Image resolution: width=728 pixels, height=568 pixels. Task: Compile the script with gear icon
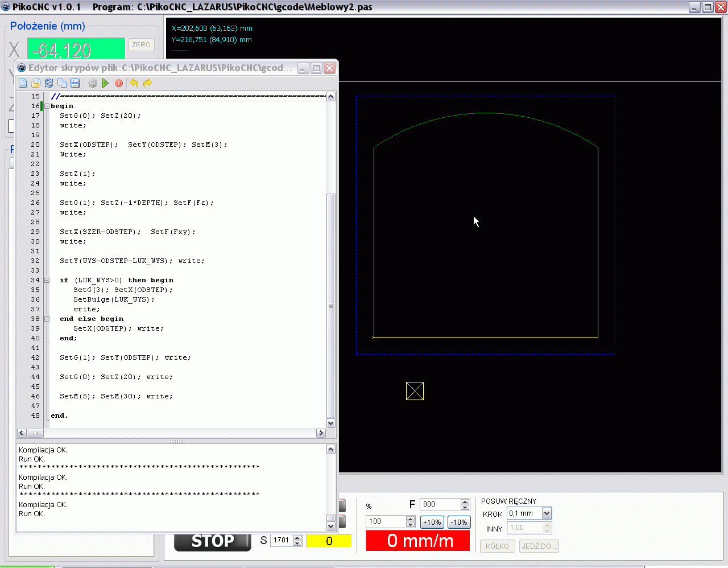point(93,83)
